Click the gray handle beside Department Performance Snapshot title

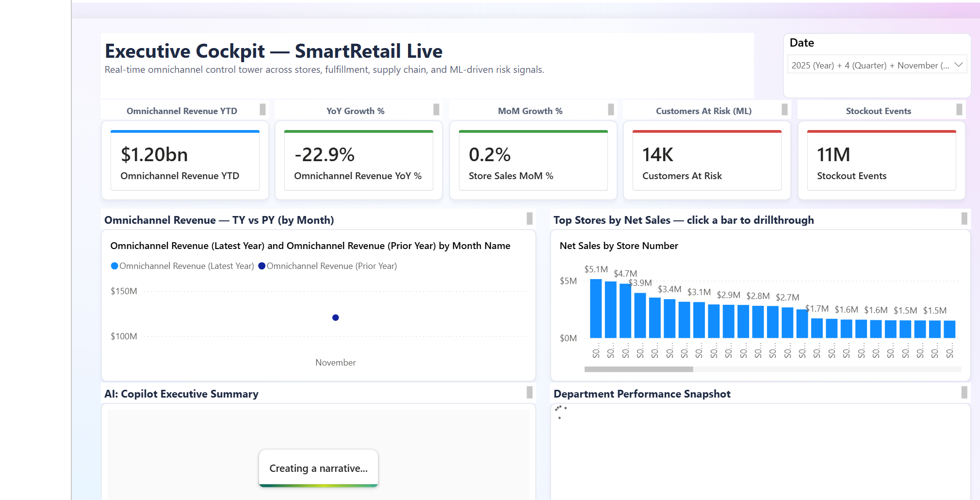pos(964,392)
